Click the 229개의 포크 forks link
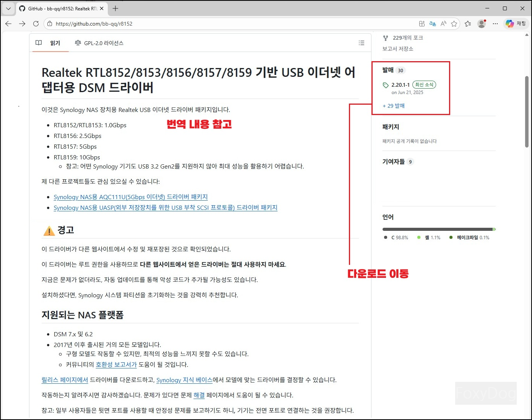This screenshot has width=532, height=420. [x=408, y=38]
